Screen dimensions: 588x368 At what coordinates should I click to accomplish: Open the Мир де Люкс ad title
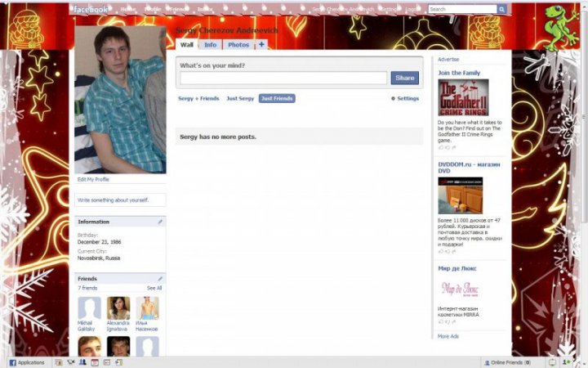(457, 268)
